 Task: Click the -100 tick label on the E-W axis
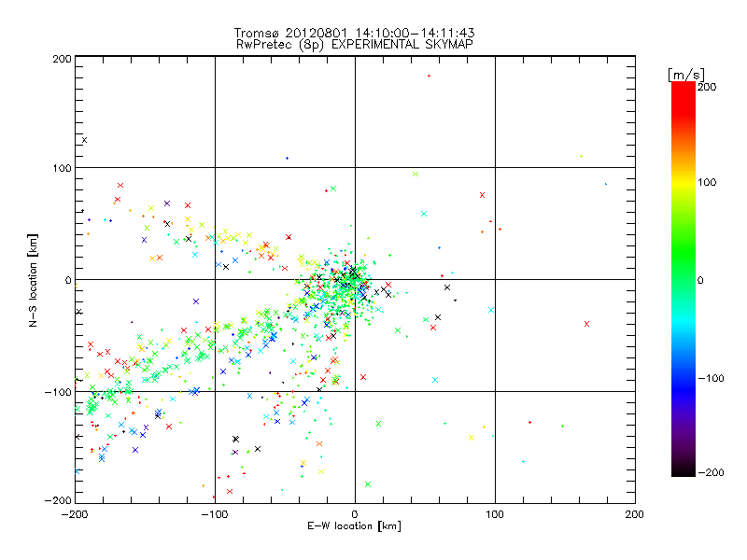[x=215, y=514]
